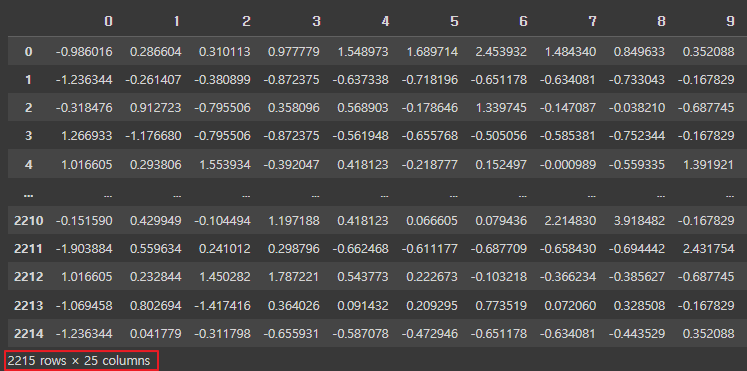The height and width of the screenshot is (371, 747).
Task: Select the cell 0.293806
Action: click(x=156, y=164)
